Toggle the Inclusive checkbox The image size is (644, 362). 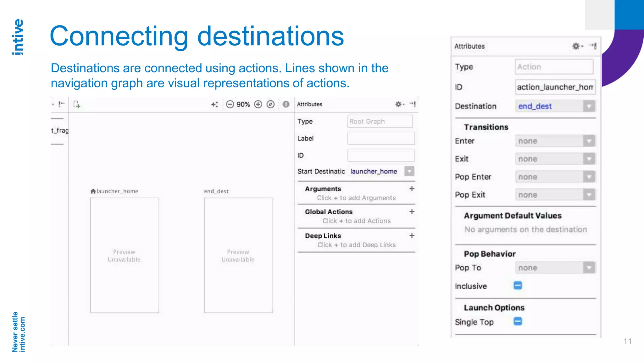518,285
